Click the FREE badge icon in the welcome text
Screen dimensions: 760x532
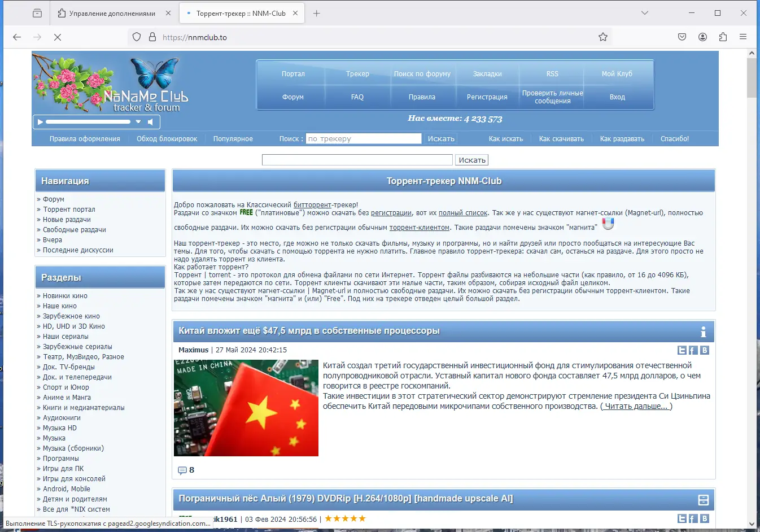pos(246,213)
